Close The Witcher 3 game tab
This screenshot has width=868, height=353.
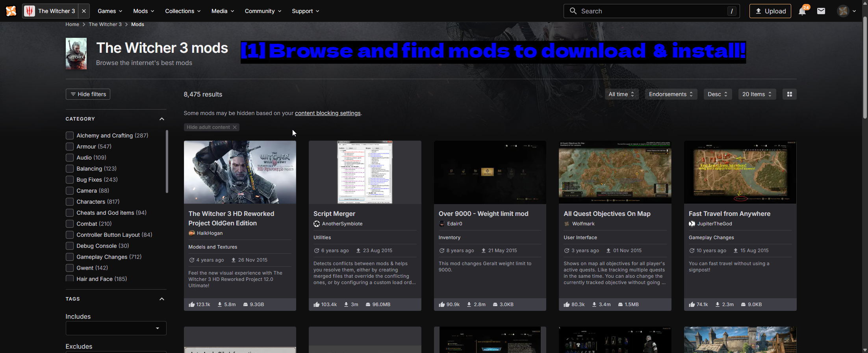click(84, 11)
